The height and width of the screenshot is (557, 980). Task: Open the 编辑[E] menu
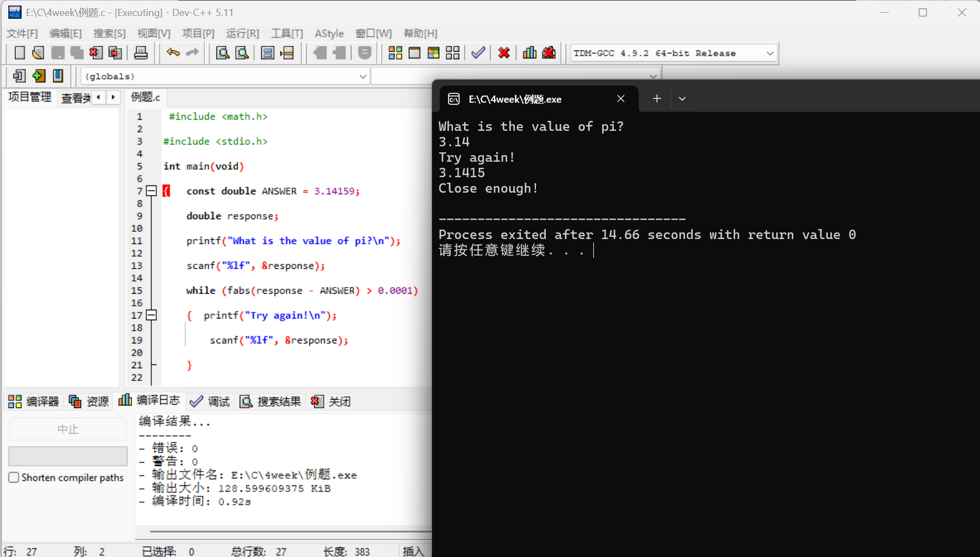66,33
